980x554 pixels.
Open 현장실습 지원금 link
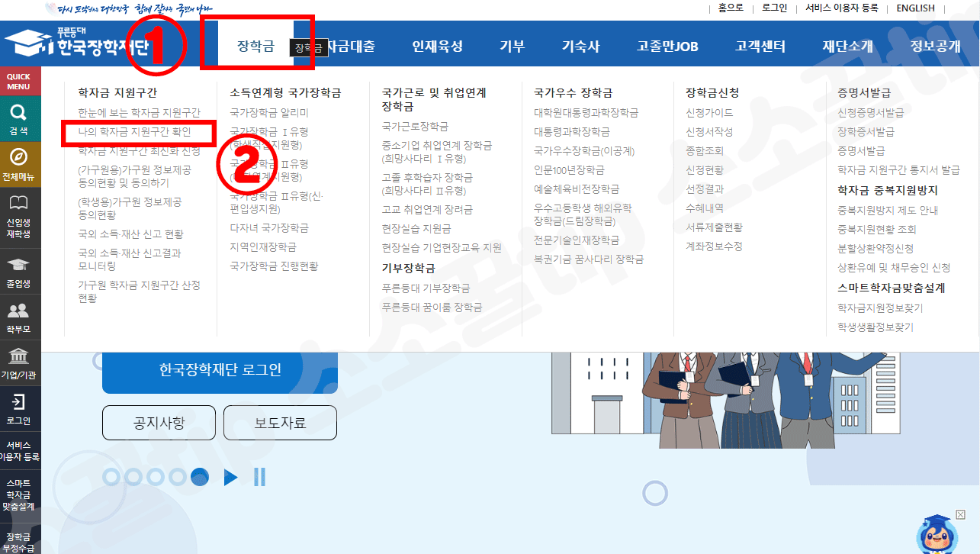coord(416,228)
